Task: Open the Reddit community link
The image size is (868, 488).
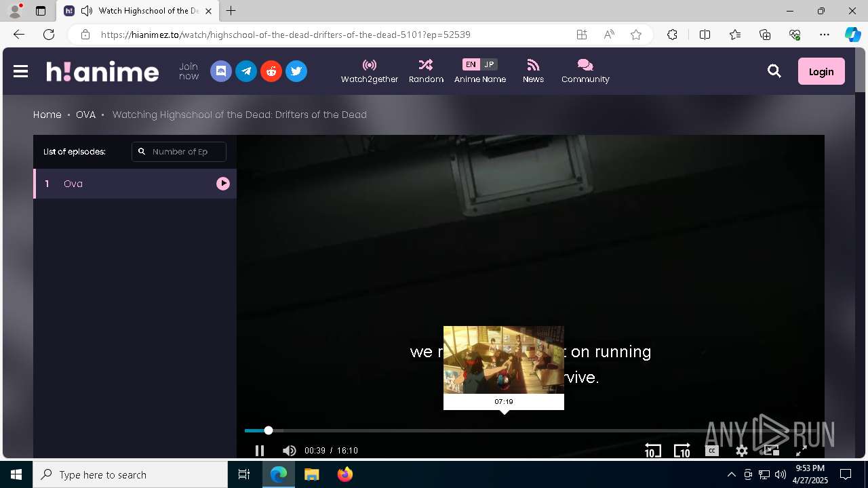Action: click(271, 71)
